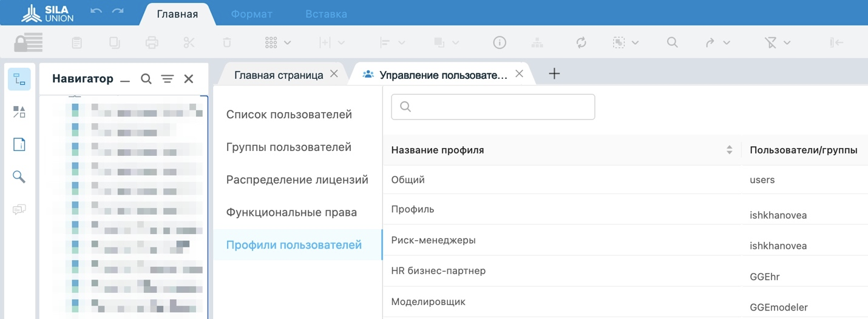Click the GGEmodeler group cell
868x319 pixels.
pyautogui.click(x=779, y=308)
